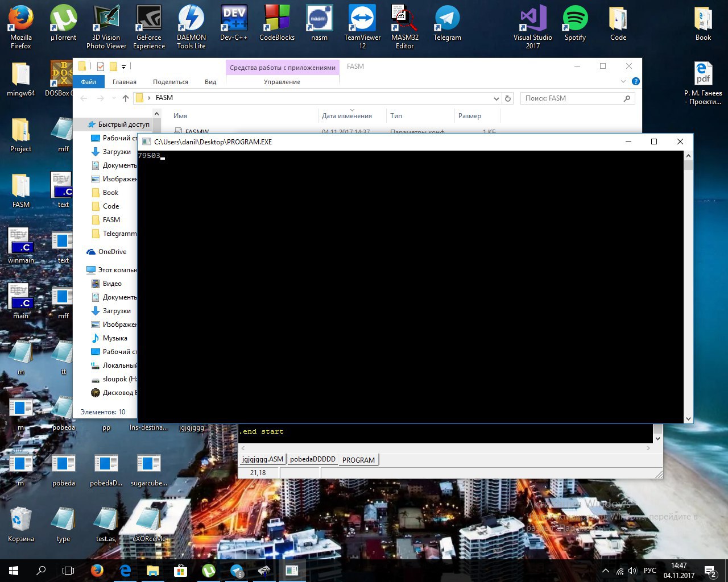Sort files by the Имя column header

click(180, 116)
